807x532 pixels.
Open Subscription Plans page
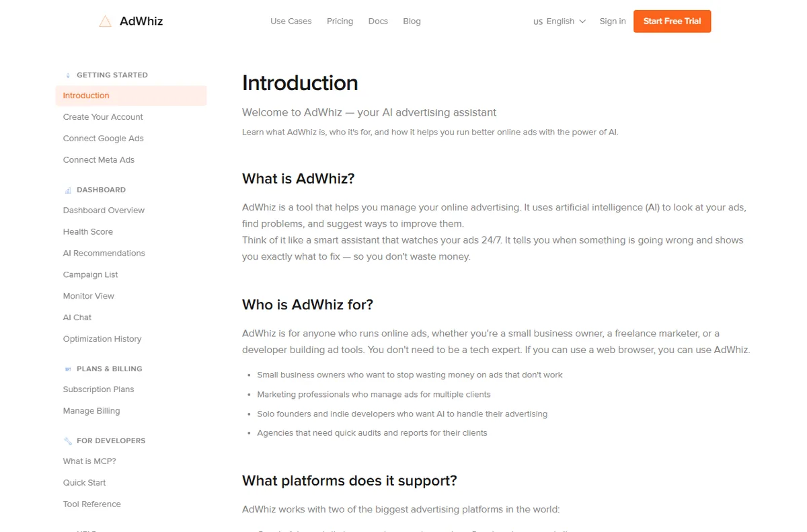point(98,389)
